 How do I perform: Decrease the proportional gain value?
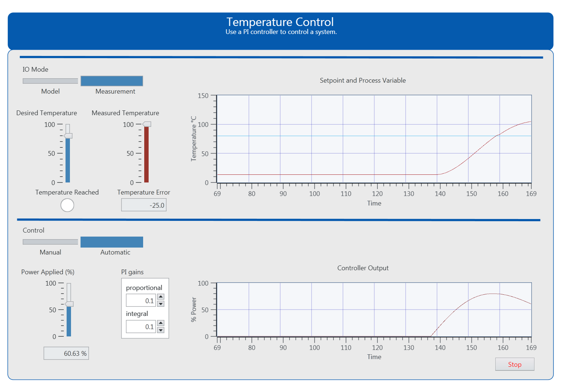click(x=161, y=304)
